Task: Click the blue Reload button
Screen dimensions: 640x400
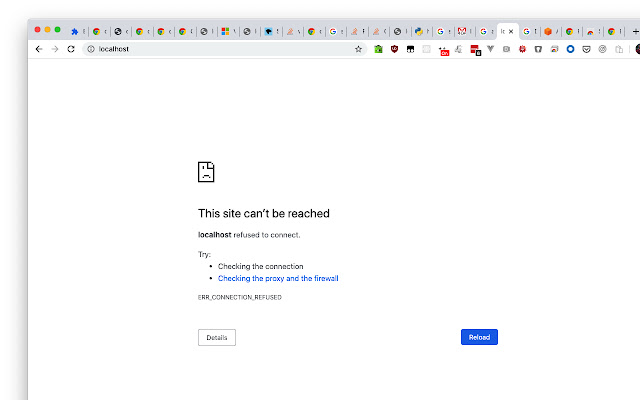Action: tap(479, 337)
